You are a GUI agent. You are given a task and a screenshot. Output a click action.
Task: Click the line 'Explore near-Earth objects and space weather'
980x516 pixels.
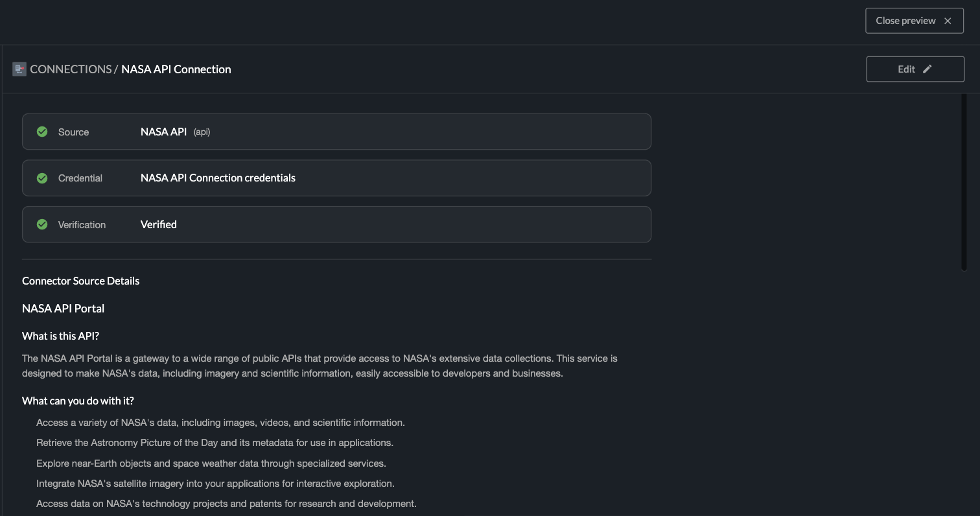(211, 463)
